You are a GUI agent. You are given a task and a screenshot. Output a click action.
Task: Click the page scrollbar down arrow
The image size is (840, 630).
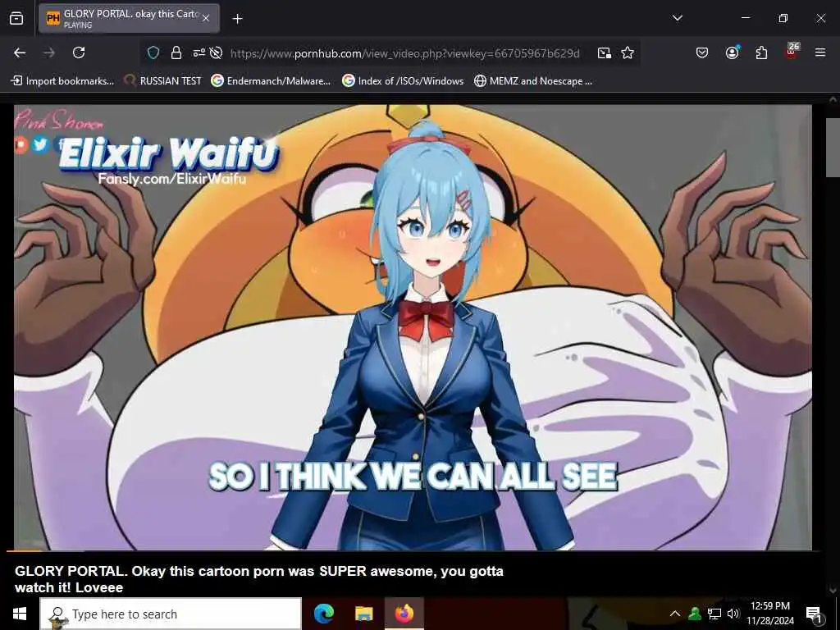[833, 590]
